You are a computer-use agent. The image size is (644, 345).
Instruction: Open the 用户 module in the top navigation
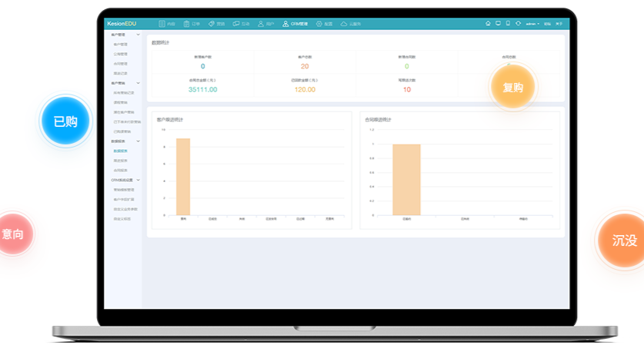265,24
